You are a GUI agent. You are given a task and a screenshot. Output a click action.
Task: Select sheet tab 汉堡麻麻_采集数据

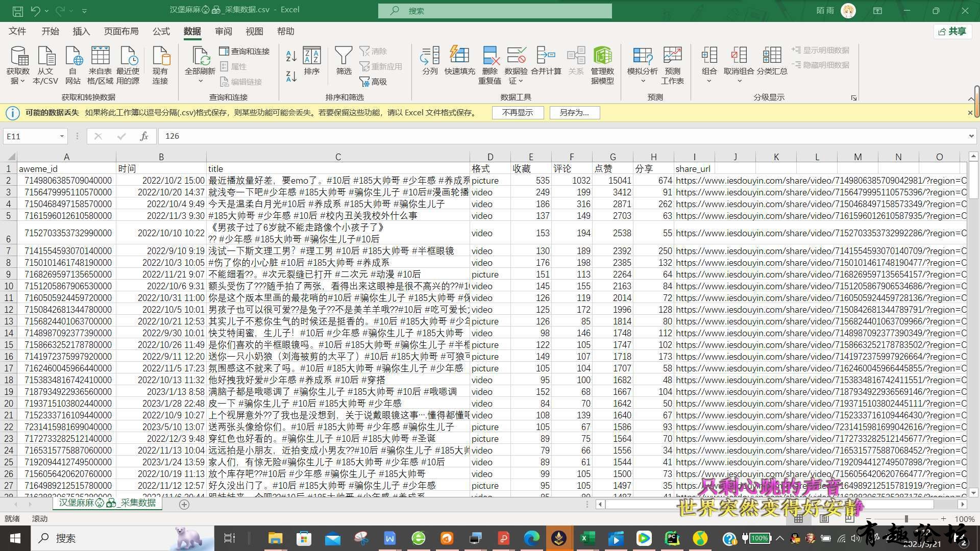(107, 503)
